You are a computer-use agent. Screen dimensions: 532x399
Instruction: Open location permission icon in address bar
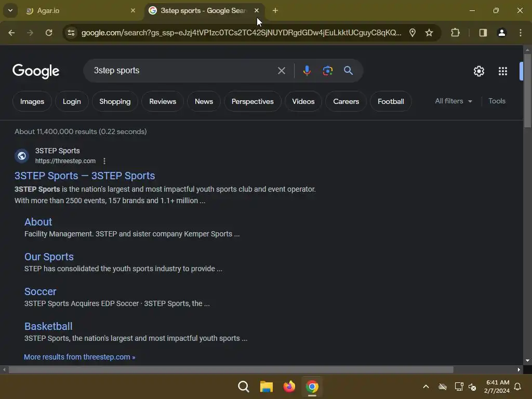[x=413, y=33]
